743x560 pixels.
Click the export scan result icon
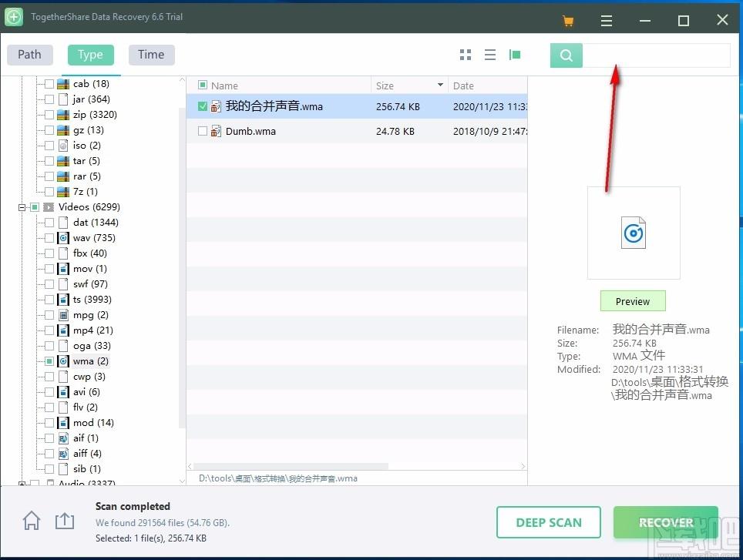[x=65, y=521]
